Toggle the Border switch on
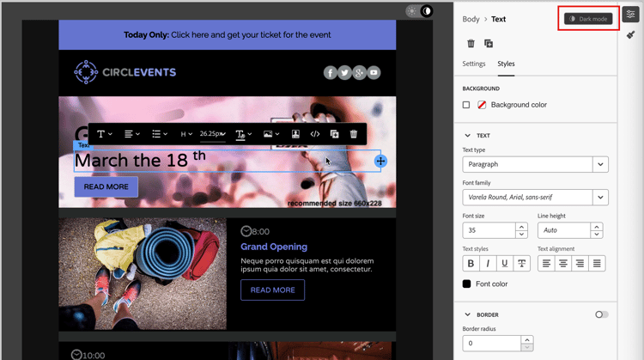Viewport: 644px width, 360px height. 601,314
